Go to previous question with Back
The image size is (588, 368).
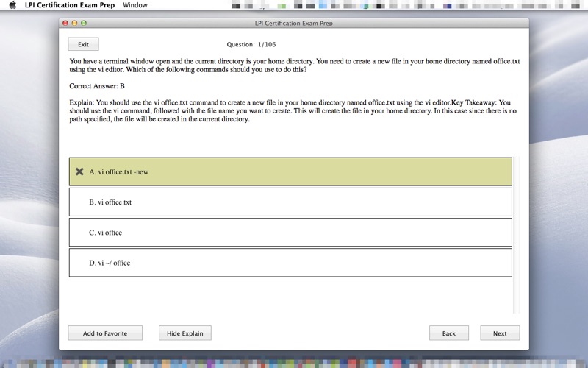[449, 333]
